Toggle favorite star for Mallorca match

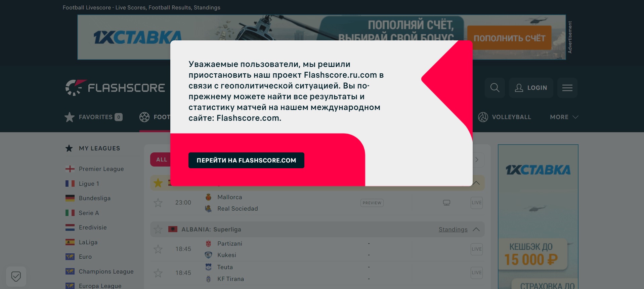click(158, 203)
